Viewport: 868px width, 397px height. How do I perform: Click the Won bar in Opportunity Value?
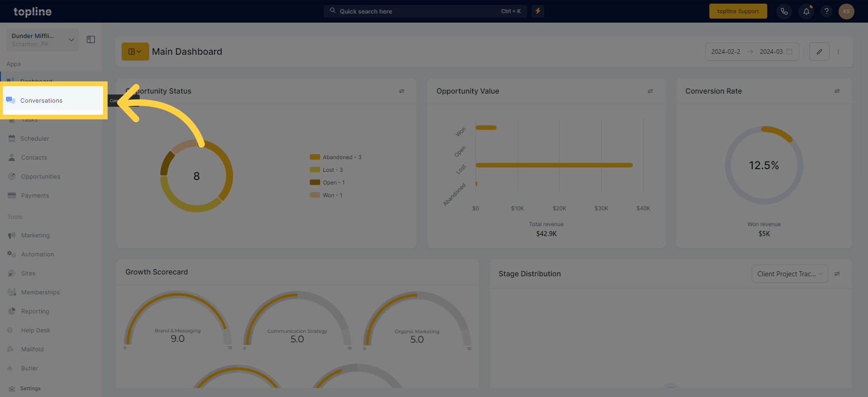(486, 128)
